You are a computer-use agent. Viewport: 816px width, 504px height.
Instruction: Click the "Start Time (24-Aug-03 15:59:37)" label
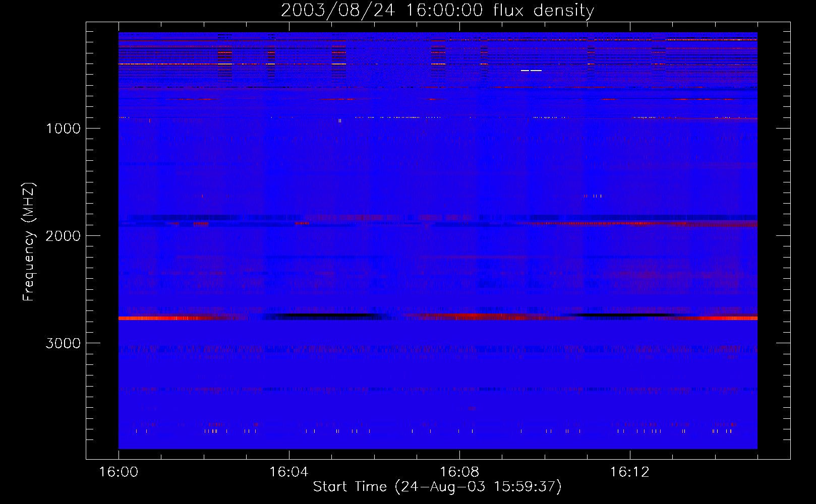(437, 487)
